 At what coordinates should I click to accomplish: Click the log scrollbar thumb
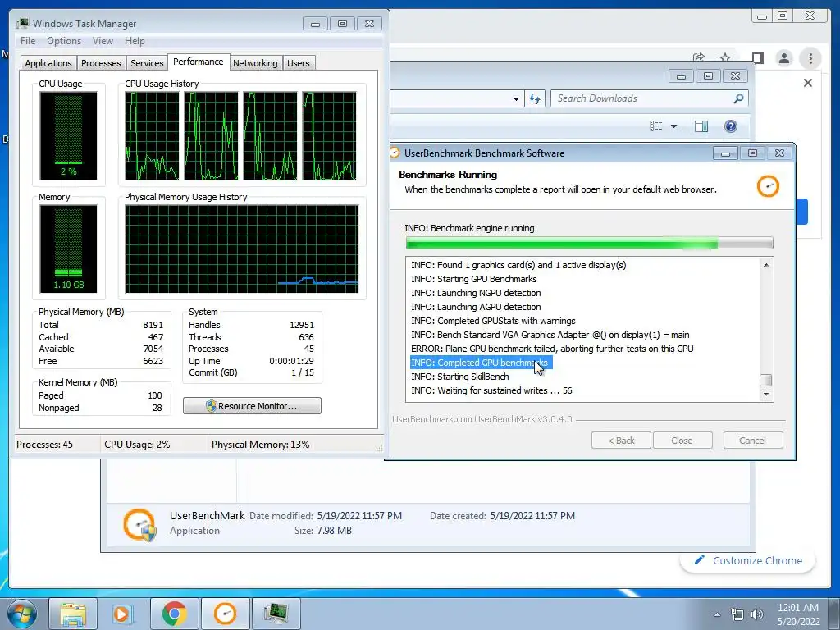766,380
